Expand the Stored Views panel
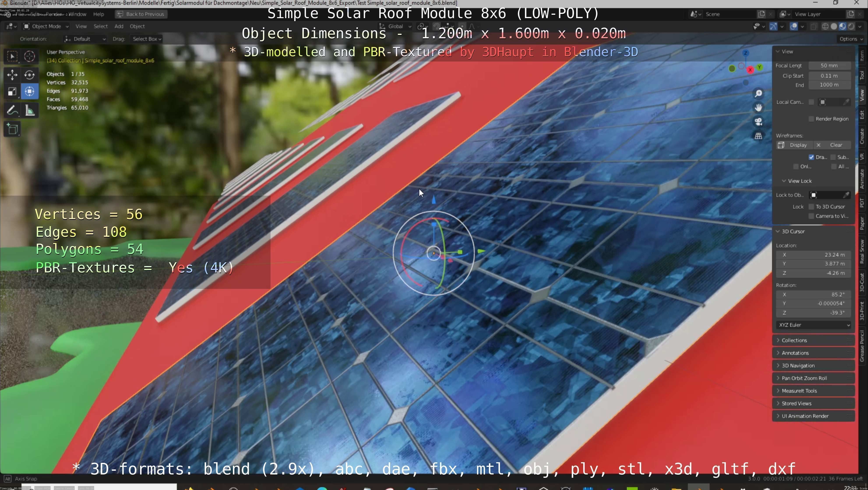 pyautogui.click(x=813, y=404)
